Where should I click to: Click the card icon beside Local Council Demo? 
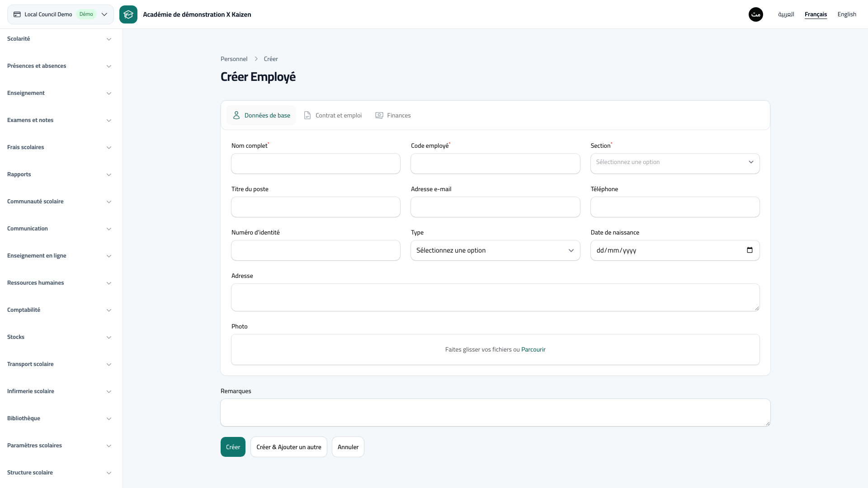coord(17,14)
